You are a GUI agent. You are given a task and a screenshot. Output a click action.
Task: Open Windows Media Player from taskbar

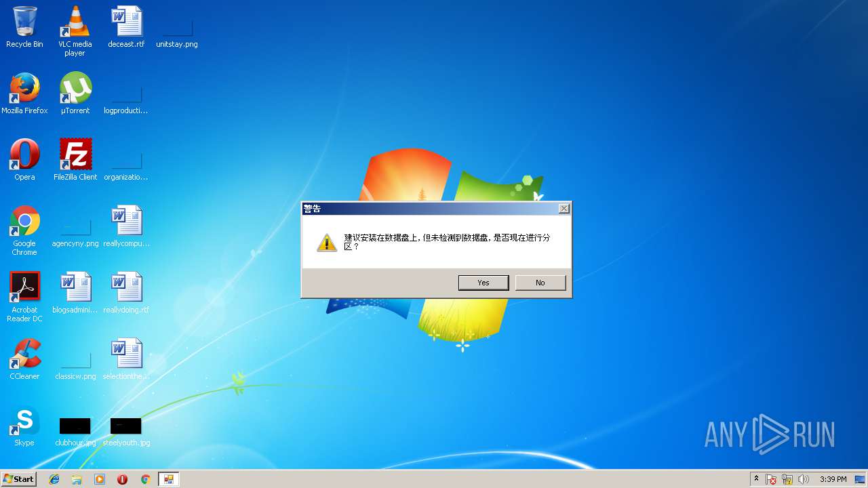pos(100,479)
